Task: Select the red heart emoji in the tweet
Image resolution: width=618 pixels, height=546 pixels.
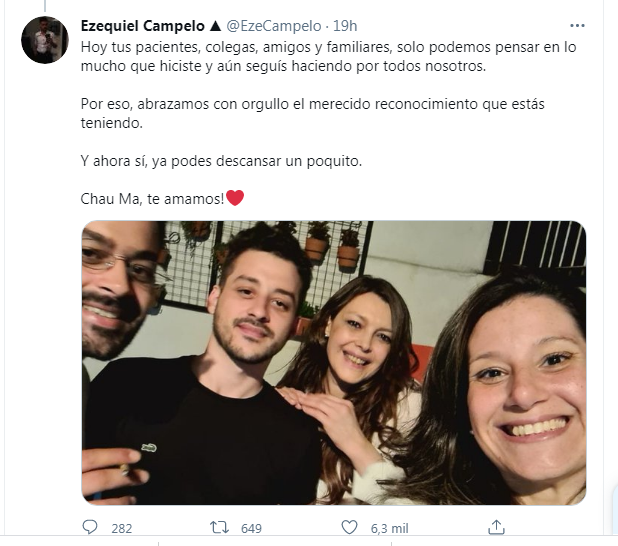Action: click(235, 198)
